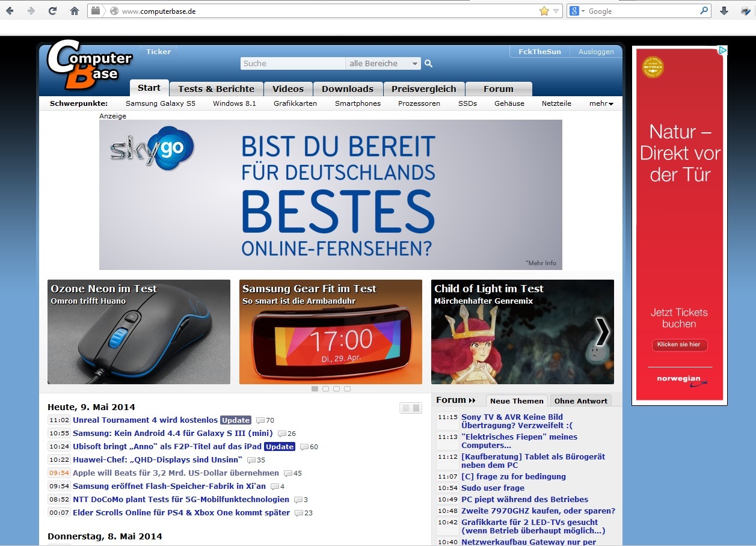Viewport: 756px width, 546px height.
Task: Open SSDs topic
Action: coord(467,103)
